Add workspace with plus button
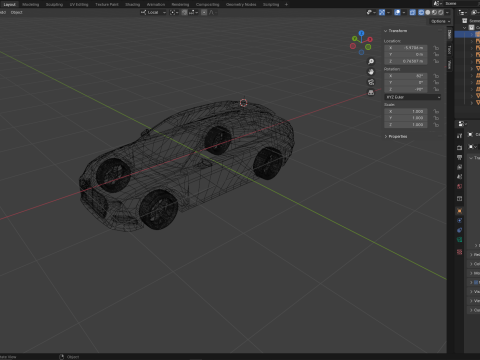Screen dimensions: 480x360 (286, 4)
